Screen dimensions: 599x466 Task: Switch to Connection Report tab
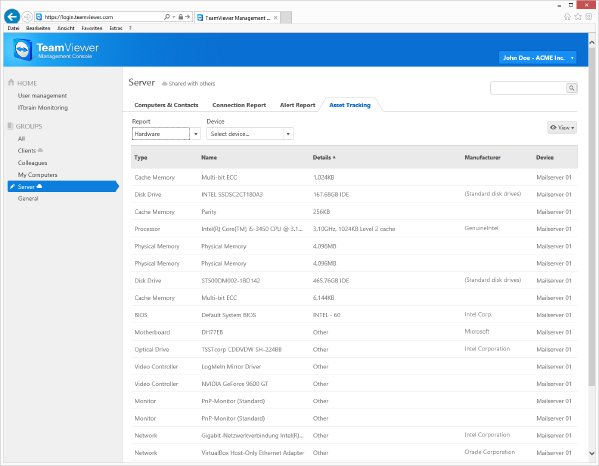pyautogui.click(x=239, y=105)
